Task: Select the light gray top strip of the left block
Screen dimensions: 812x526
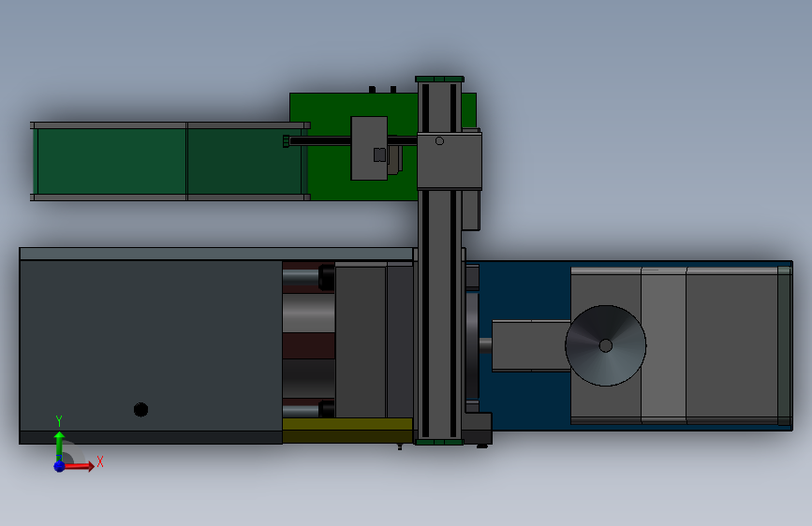Action: [x=216, y=254]
